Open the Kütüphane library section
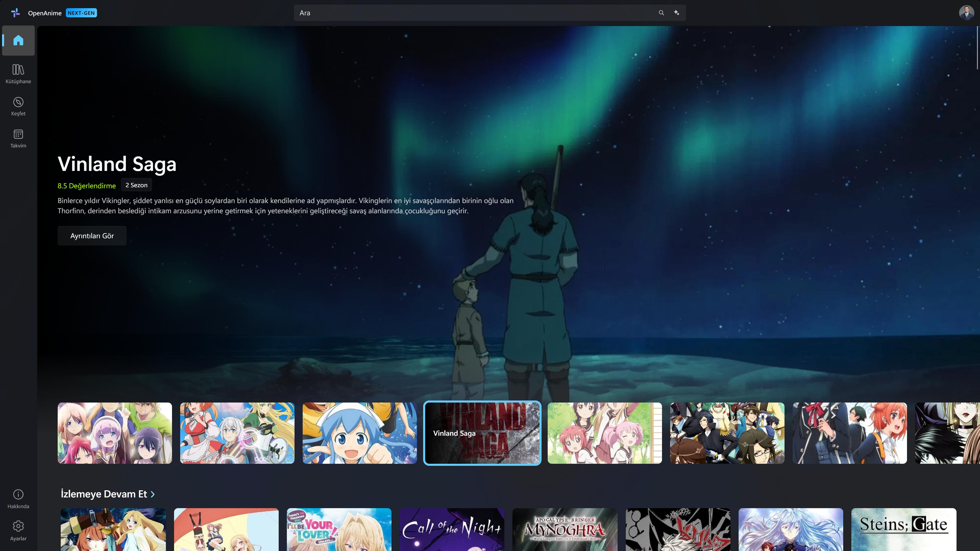 (18, 74)
